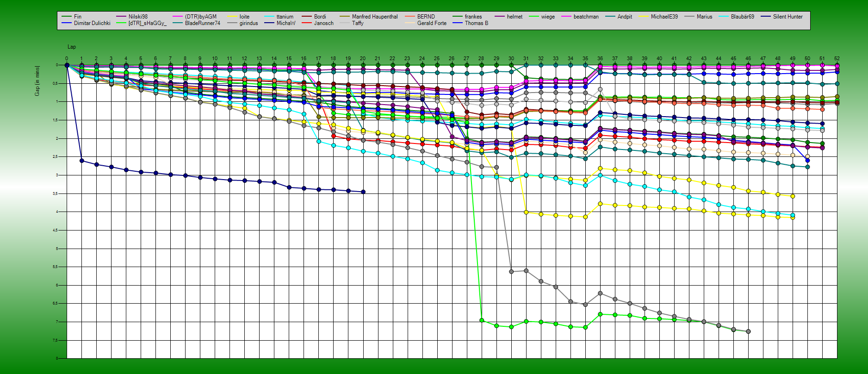The height and width of the screenshot is (374, 868).
Task: Click Silent Hunter legend label
Action: (x=787, y=17)
